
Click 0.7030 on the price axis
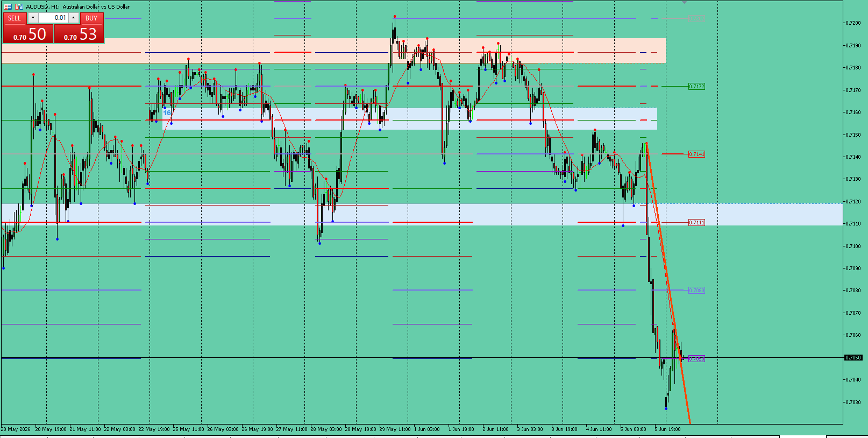point(853,402)
